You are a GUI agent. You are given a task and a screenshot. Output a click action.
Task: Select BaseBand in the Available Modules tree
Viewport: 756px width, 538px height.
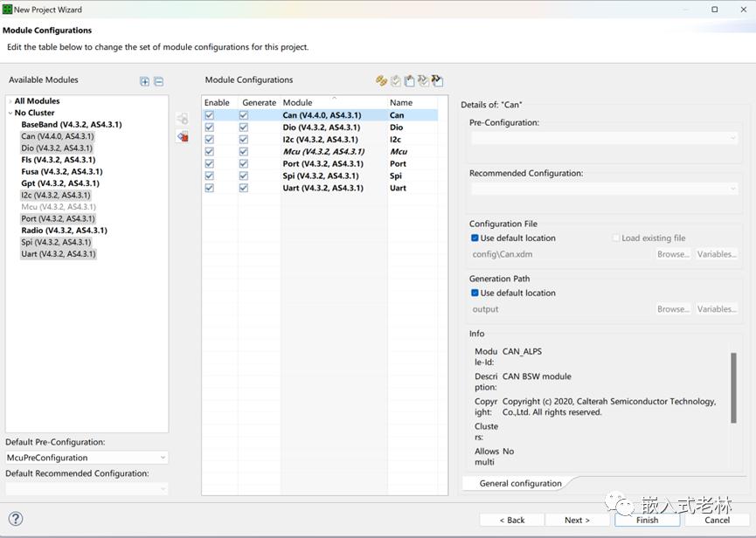pos(72,124)
